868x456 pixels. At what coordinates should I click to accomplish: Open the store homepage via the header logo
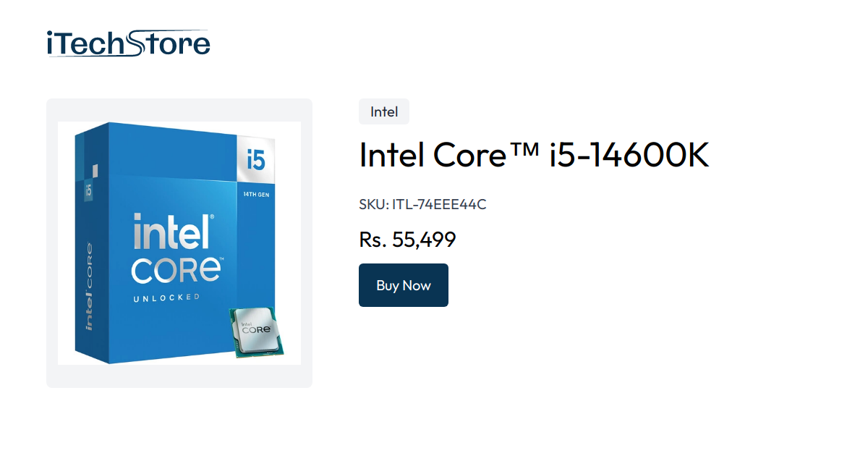pyautogui.click(x=127, y=43)
